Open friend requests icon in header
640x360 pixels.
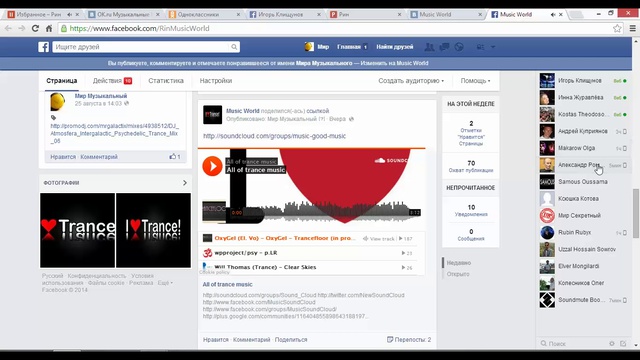pos(429,47)
